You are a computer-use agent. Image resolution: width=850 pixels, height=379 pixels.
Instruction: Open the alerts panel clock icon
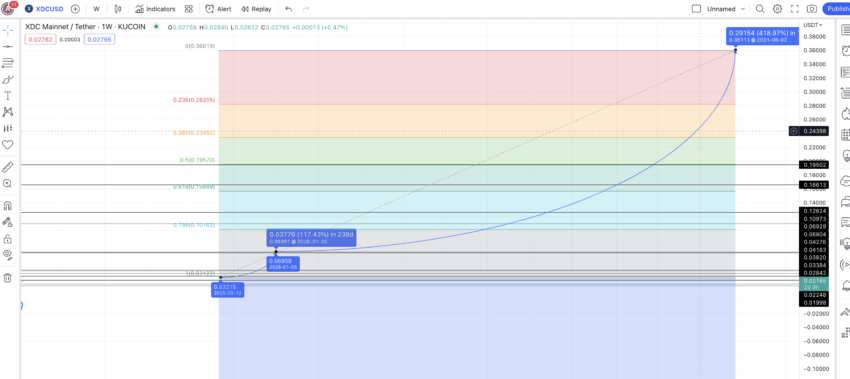845,50
